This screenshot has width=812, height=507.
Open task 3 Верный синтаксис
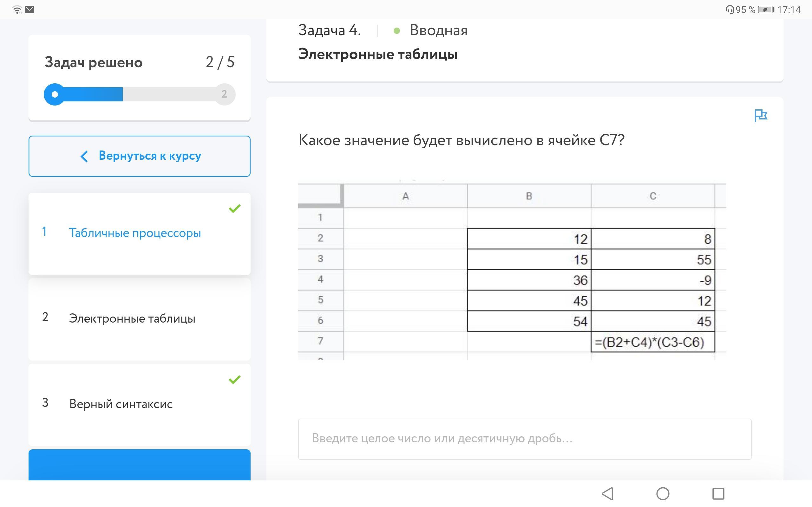121,404
